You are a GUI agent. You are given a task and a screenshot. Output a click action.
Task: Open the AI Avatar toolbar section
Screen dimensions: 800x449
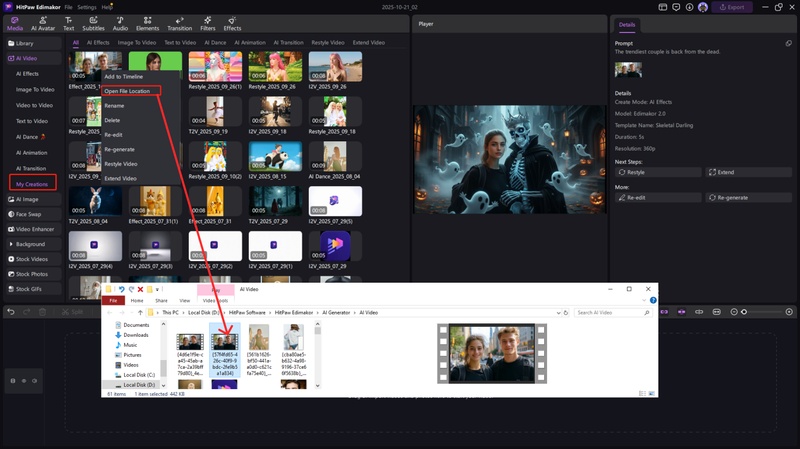pos(42,23)
